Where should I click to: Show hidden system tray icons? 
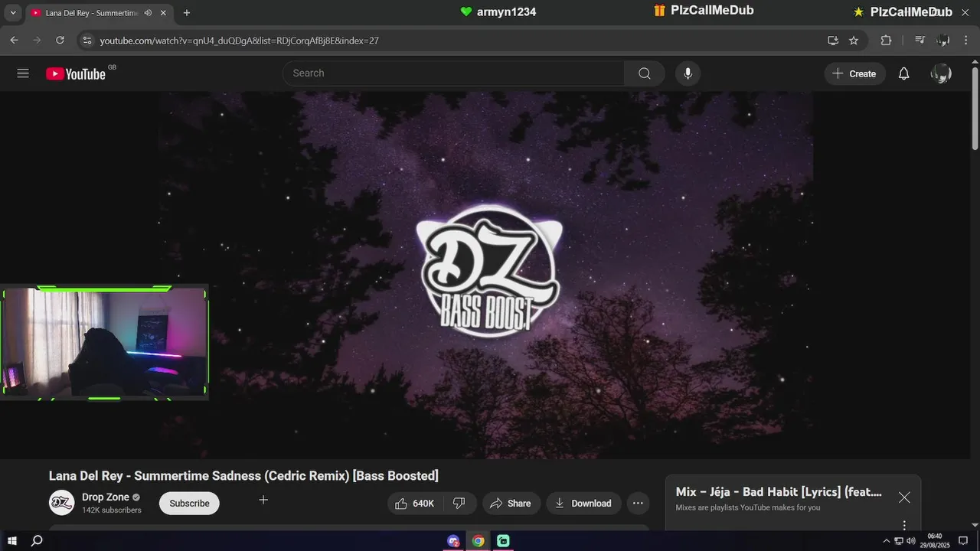pos(887,541)
